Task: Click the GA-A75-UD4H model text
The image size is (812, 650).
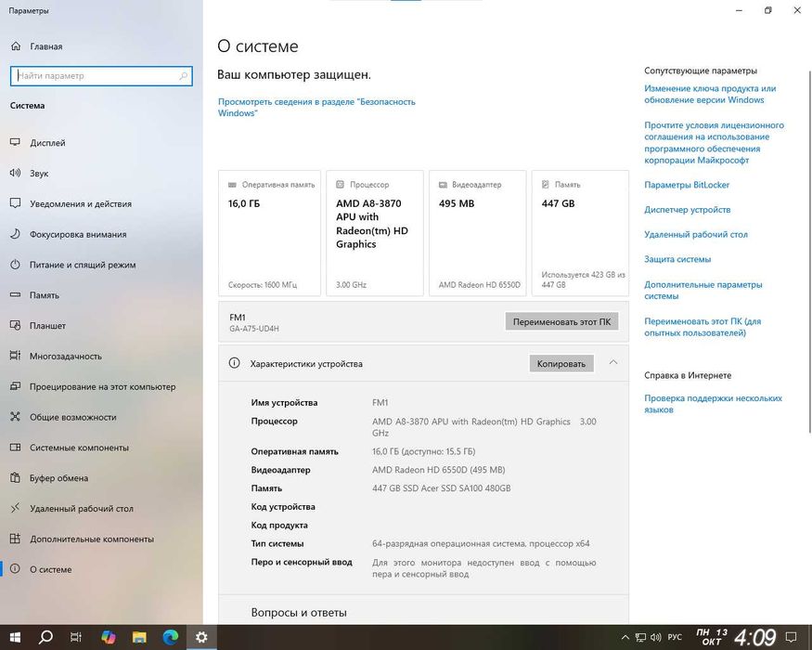Action: click(x=254, y=329)
